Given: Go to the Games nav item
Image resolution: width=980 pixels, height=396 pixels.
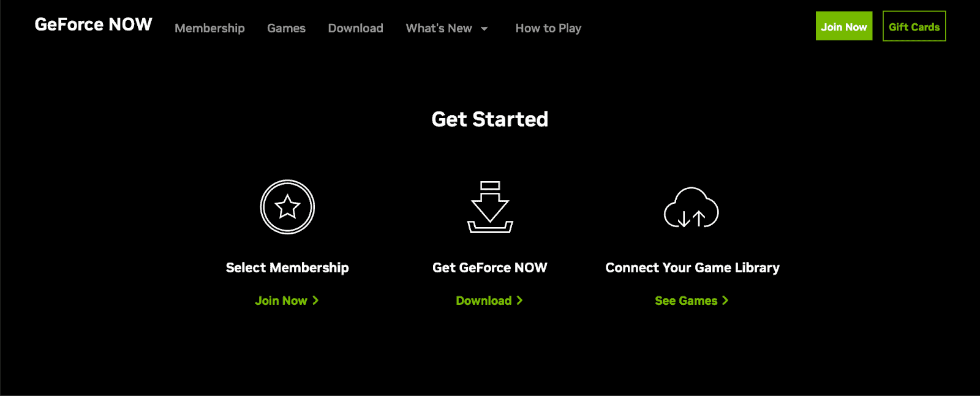Looking at the screenshot, I should [286, 28].
